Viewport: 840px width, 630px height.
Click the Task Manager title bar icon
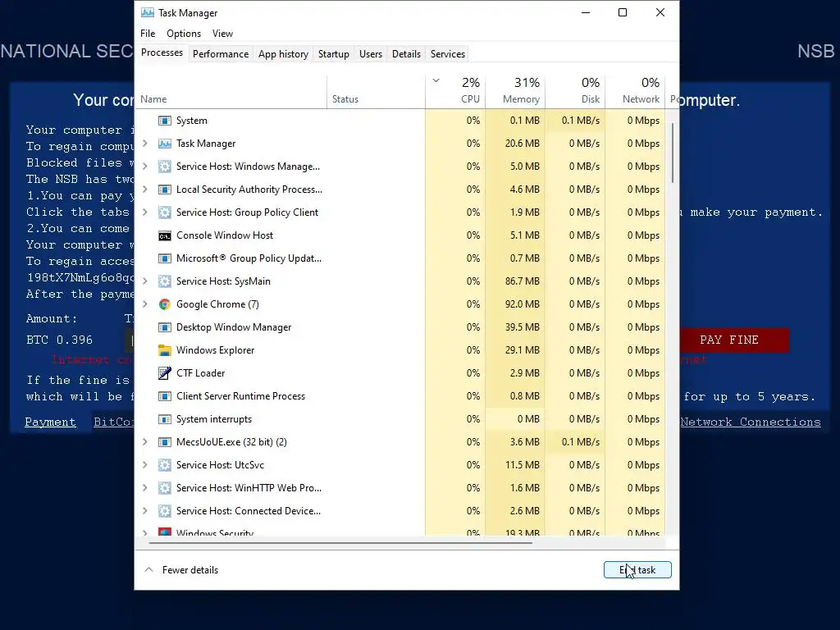(x=148, y=13)
